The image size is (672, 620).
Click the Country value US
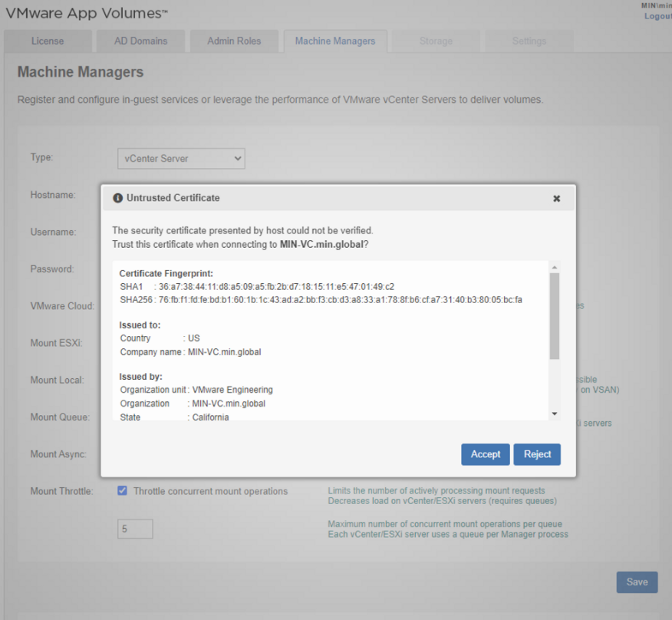pyautogui.click(x=194, y=338)
